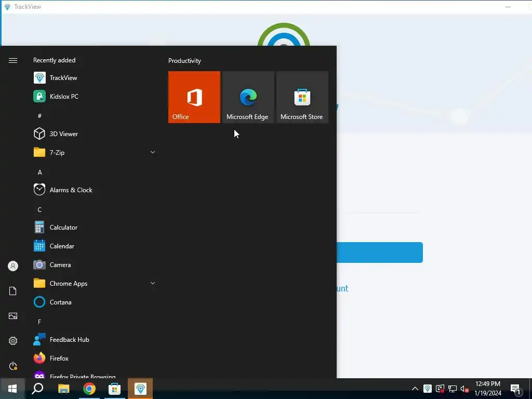Click the muted volume icon
Screen dimensions: 532x399
coord(465,389)
